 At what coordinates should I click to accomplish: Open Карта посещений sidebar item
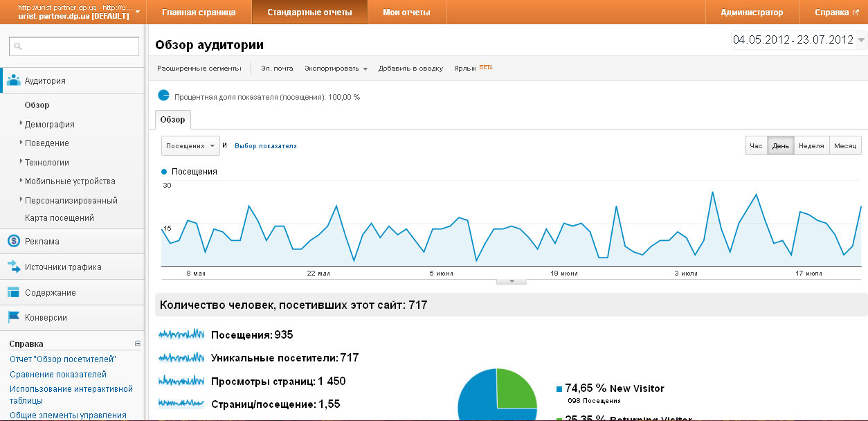tap(60, 218)
